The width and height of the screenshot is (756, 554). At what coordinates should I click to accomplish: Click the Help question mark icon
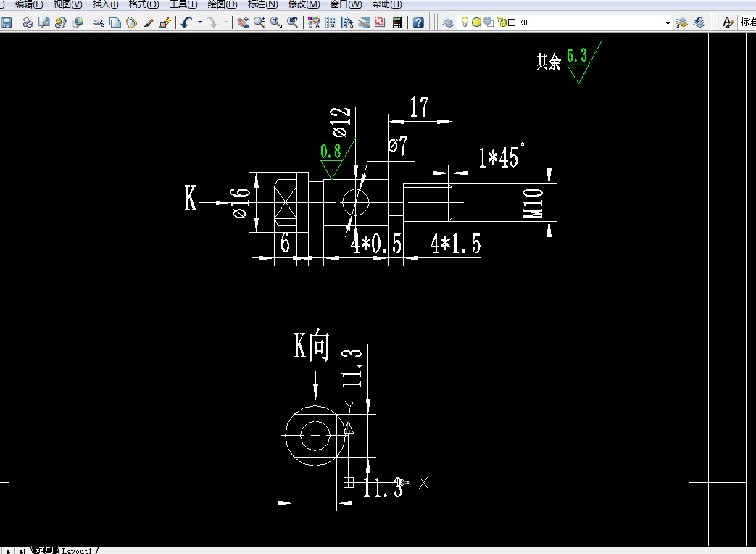pos(418,22)
